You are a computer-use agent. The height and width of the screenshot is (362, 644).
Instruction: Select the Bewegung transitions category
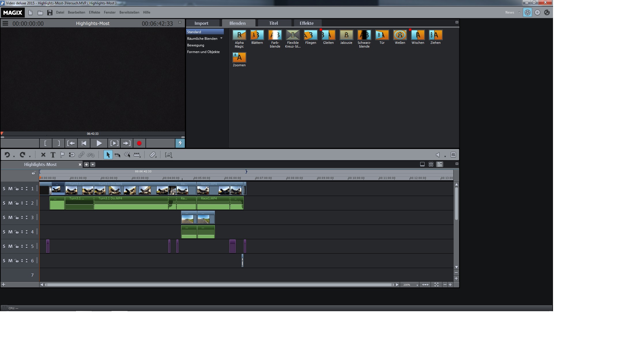pyautogui.click(x=196, y=45)
